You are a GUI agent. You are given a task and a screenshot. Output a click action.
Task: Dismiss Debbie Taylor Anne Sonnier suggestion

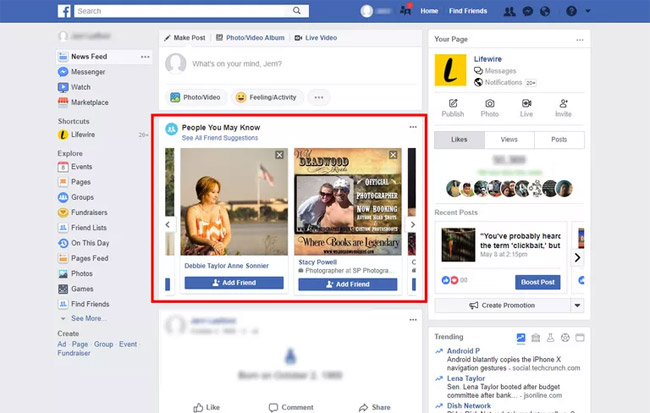point(279,155)
